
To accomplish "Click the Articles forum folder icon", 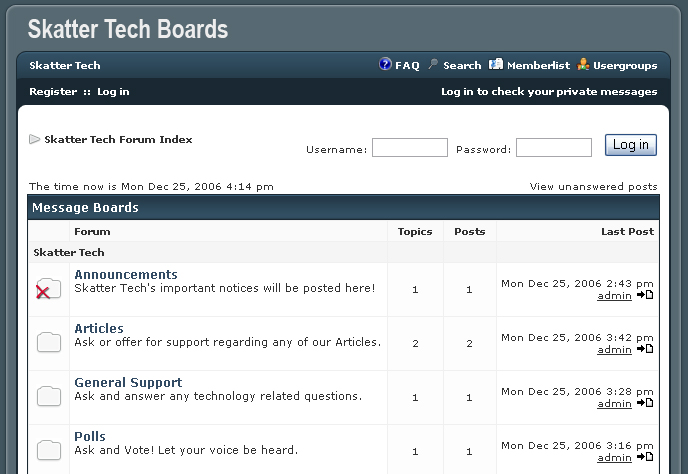I will click(49, 343).
